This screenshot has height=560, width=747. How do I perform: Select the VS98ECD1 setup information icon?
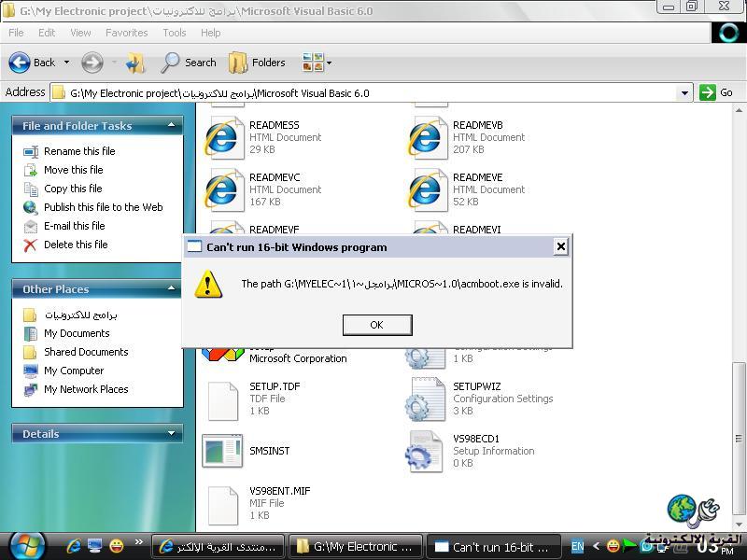click(424, 452)
